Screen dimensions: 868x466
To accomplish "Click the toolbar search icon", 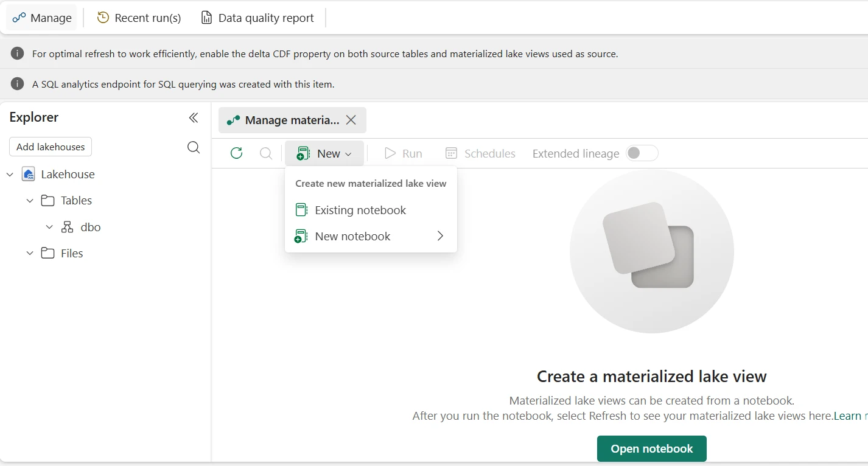I will (x=266, y=153).
